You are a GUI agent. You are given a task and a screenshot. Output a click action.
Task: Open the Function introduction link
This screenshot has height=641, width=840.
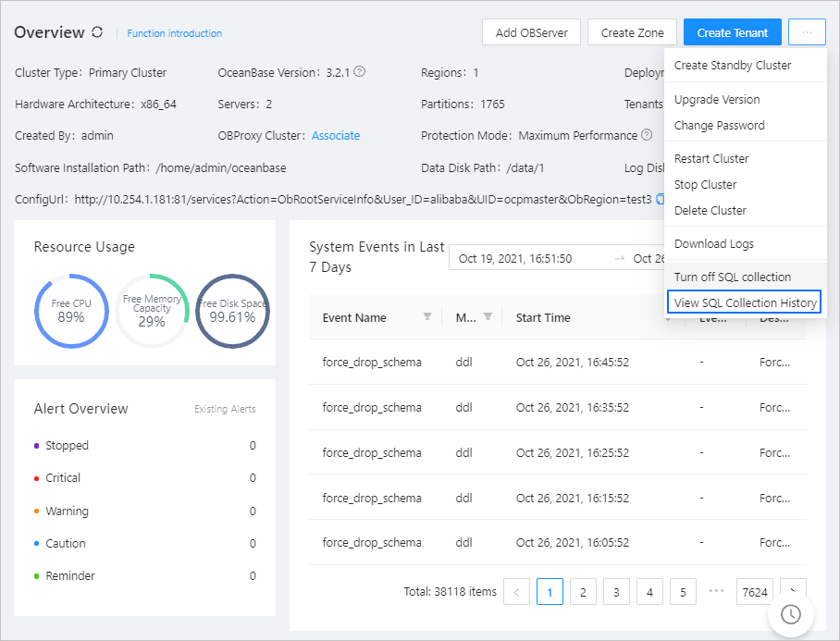(x=174, y=33)
